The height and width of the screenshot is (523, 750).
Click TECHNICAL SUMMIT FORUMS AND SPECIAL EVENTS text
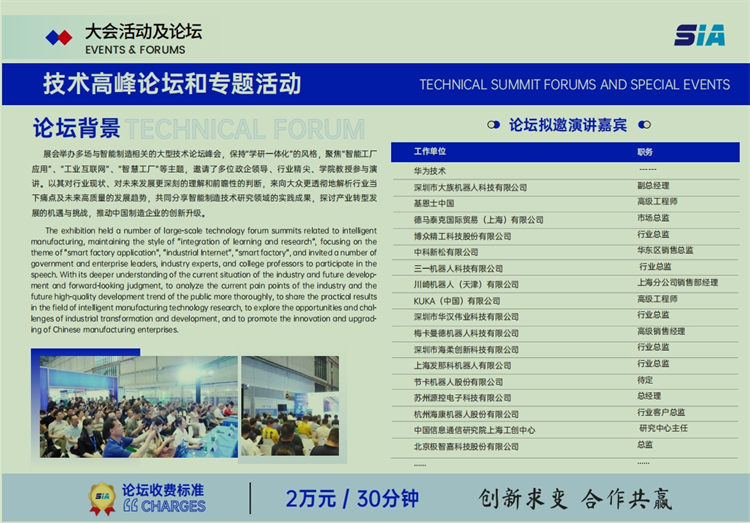pyautogui.click(x=574, y=85)
